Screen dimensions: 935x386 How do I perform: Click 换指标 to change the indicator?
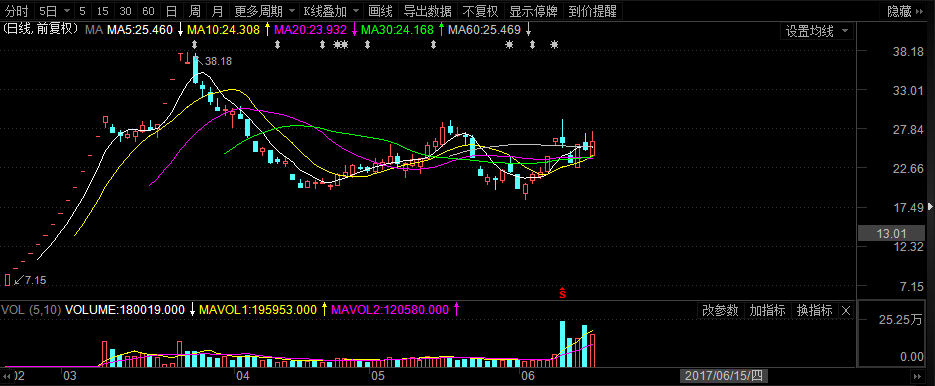point(815,310)
